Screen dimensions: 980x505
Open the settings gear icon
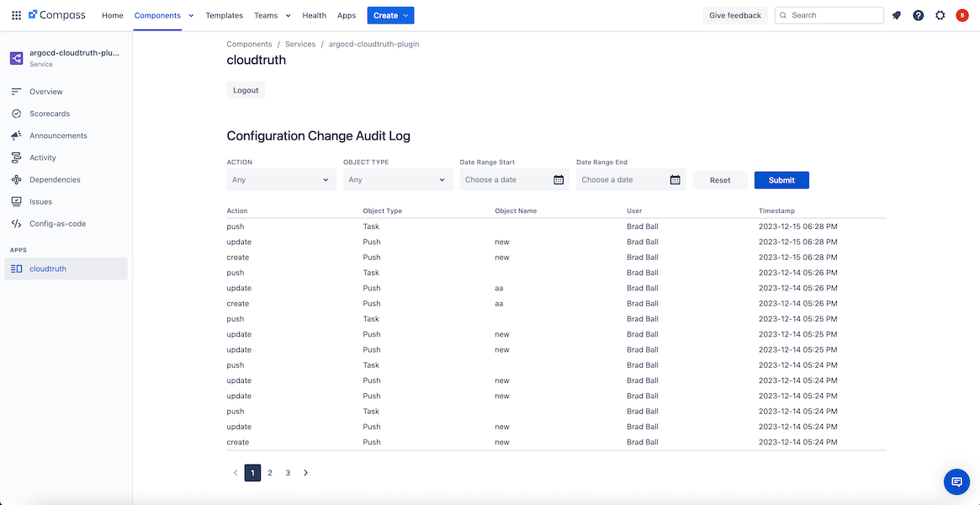pyautogui.click(x=940, y=16)
